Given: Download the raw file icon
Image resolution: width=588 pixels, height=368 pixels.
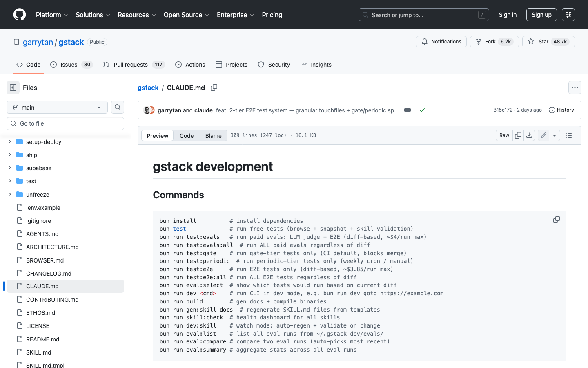Looking at the screenshot, I should (x=529, y=135).
